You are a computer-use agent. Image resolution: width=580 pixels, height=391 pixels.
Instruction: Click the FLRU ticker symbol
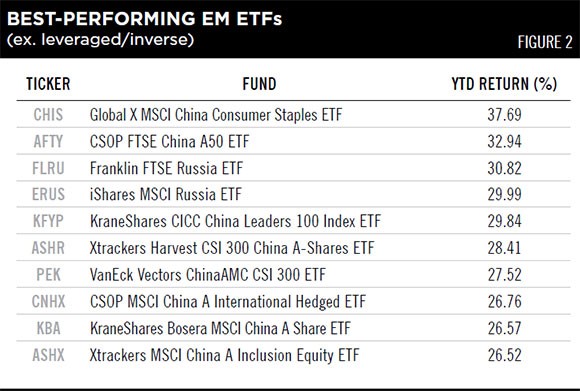pos(48,168)
